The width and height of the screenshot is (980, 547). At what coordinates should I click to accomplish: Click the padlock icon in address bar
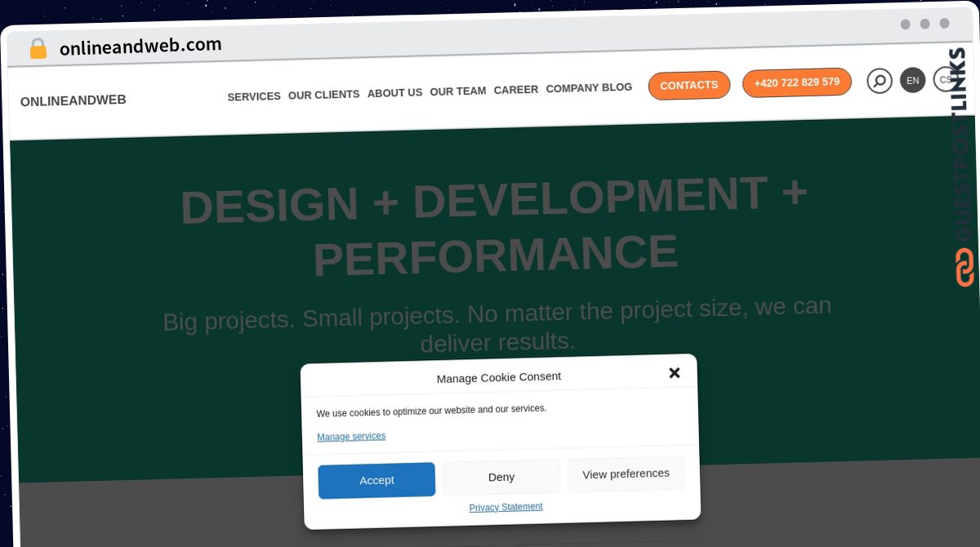38,49
